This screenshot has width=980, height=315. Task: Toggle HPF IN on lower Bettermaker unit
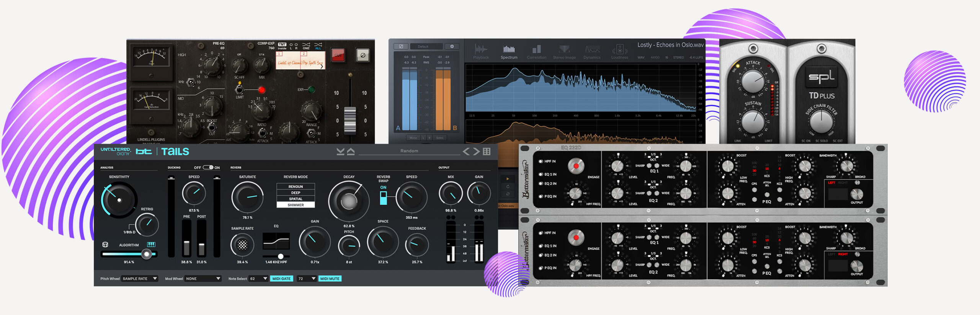(x=541, y=233)
